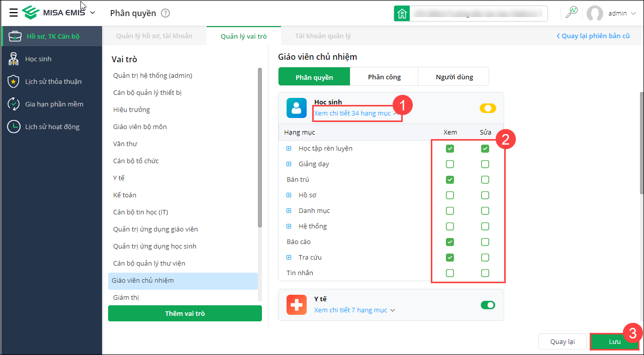Expand the Hồ sơ row
Image resolution: width=644 pixels, height=355 pixels.
tap(289, 195)
